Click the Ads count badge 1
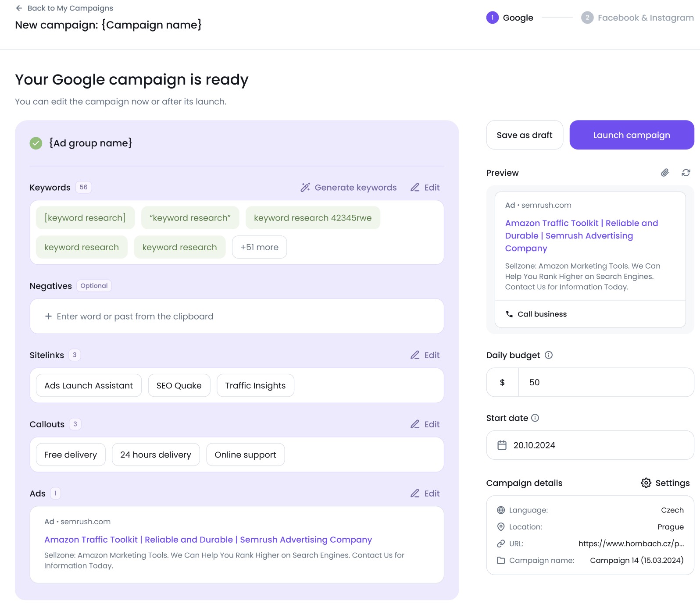700x604 pixels. (x=55, y=494)
